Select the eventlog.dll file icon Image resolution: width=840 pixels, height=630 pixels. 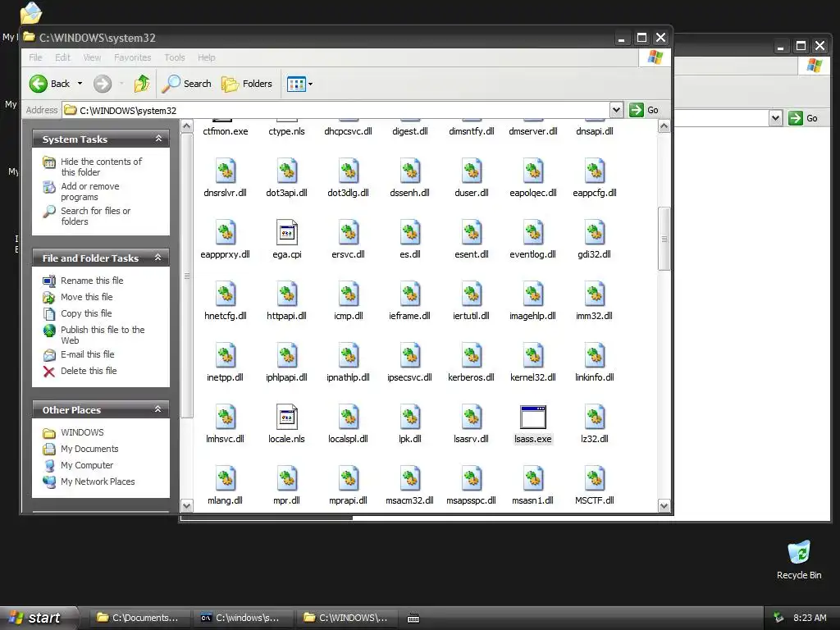(x=533, y=232)
